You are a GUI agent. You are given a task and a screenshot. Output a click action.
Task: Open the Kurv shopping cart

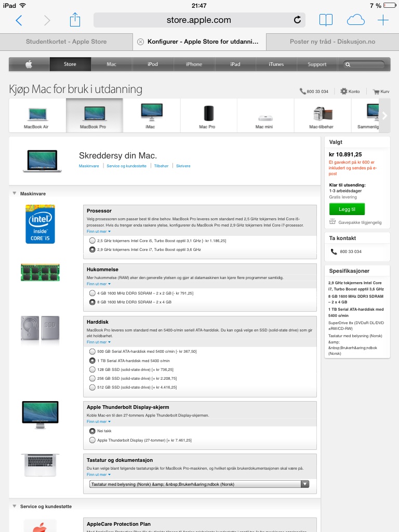(x=381, y=91)
